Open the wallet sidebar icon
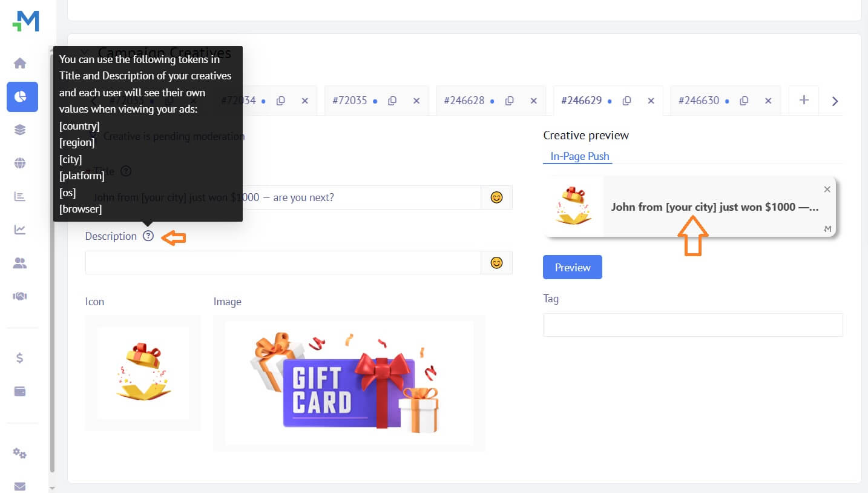The image size is (868, 493). point(20,391)
